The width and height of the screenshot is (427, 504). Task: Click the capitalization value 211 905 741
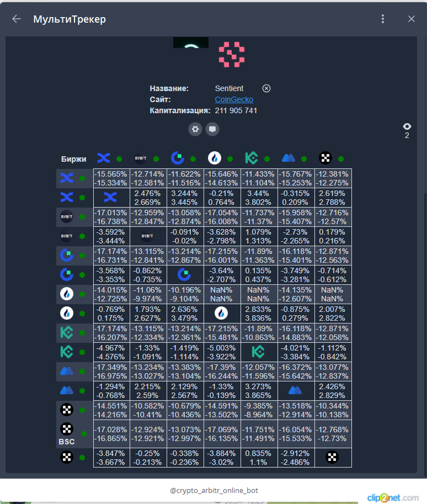click(236, 110)
